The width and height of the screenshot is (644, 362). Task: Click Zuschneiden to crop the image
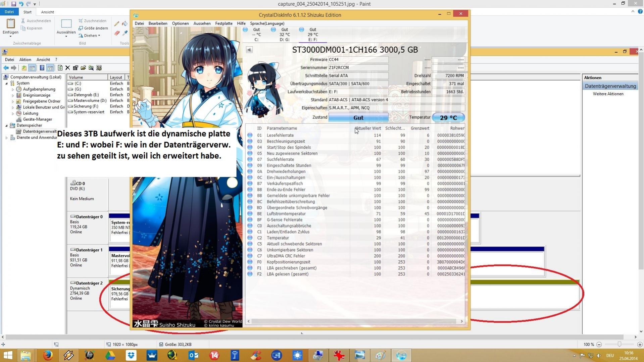(x=93, y=21)
